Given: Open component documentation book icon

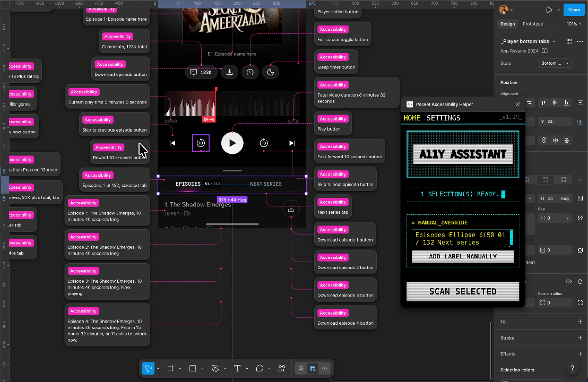Looking at the screenshot, I should (544, 51).
